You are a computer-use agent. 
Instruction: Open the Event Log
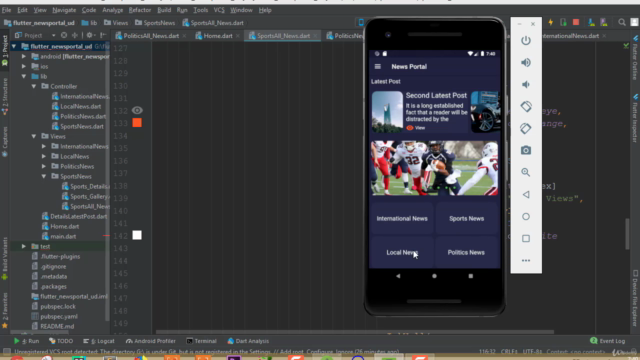click(607, 341)
